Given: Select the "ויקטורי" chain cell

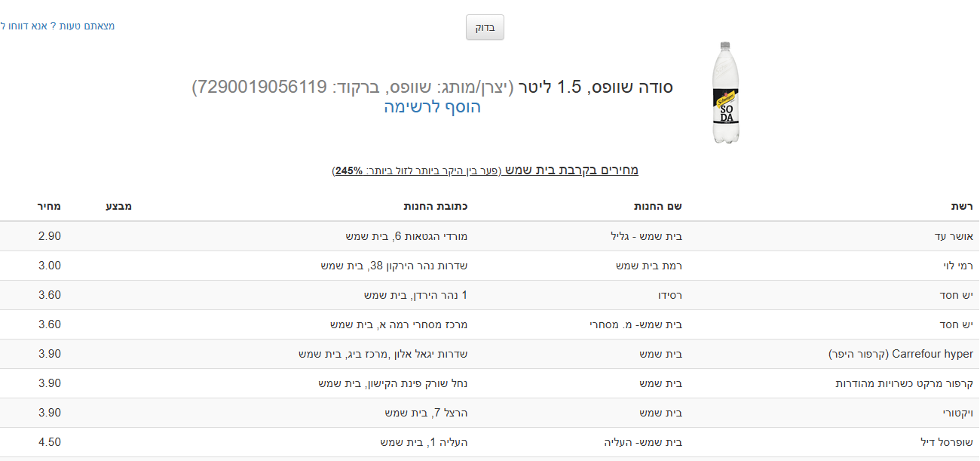Looking at the screenshot, I should click(x=957, y=413).
